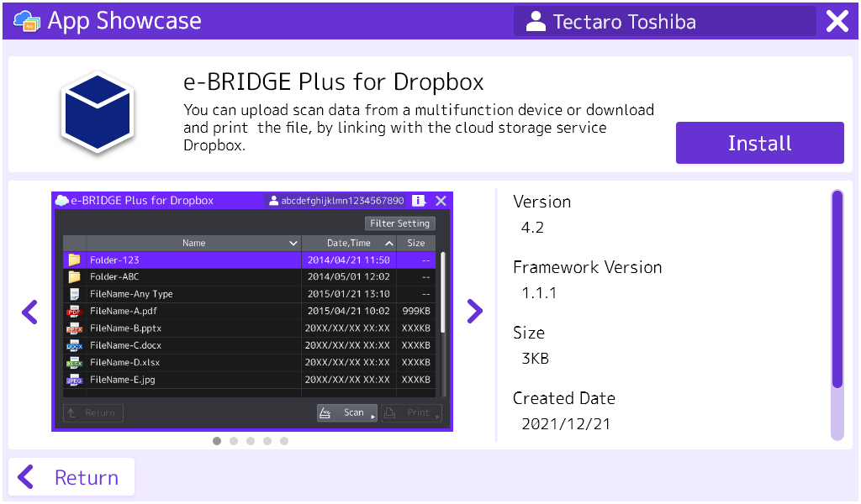Close the App Showcase window
The width and height of the screenshot is (861, 504).
click(837, 22)
